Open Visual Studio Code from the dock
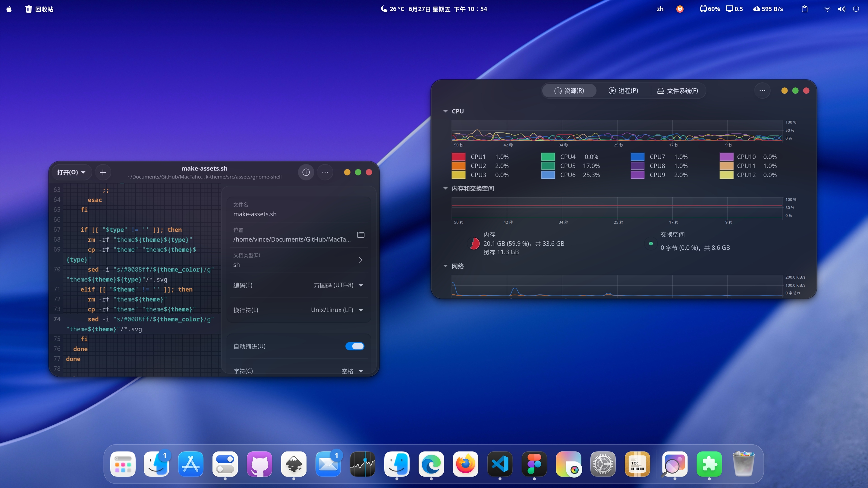The image size is (868, 488). [500, 464]
